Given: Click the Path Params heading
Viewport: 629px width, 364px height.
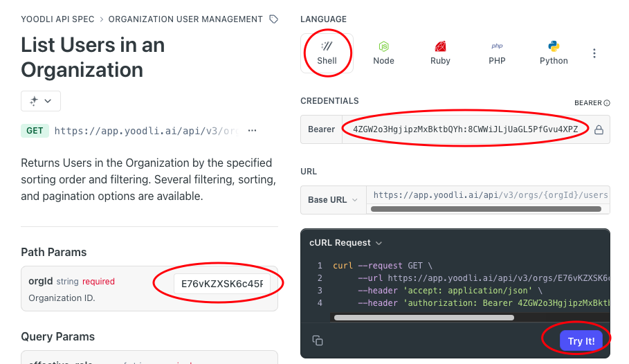Looking at the screenshot, I should tap(54, 252).
